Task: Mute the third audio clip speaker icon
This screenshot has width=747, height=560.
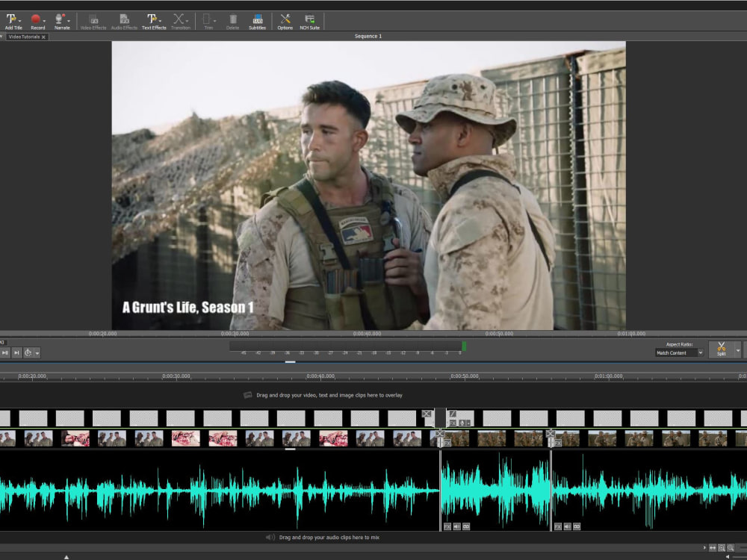Action: [x=568, y=526]
